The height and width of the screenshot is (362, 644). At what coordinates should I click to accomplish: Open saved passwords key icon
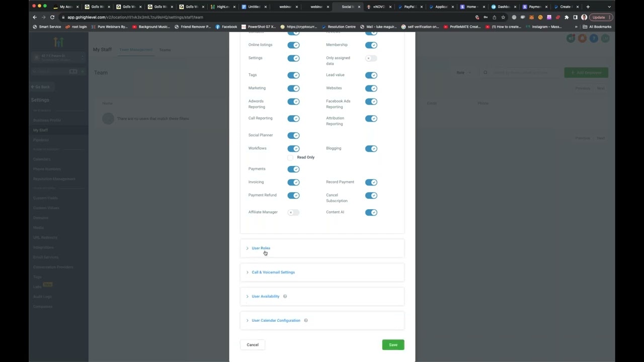486,17
